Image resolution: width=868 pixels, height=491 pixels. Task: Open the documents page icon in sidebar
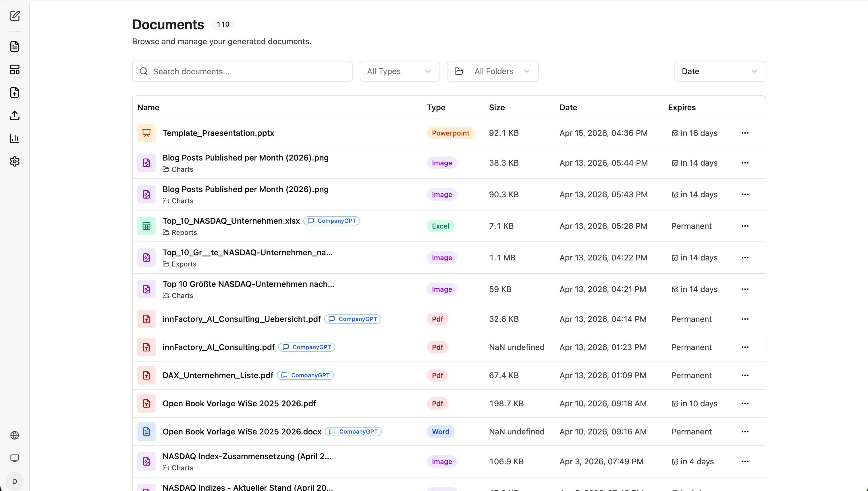tap(14, 47)
